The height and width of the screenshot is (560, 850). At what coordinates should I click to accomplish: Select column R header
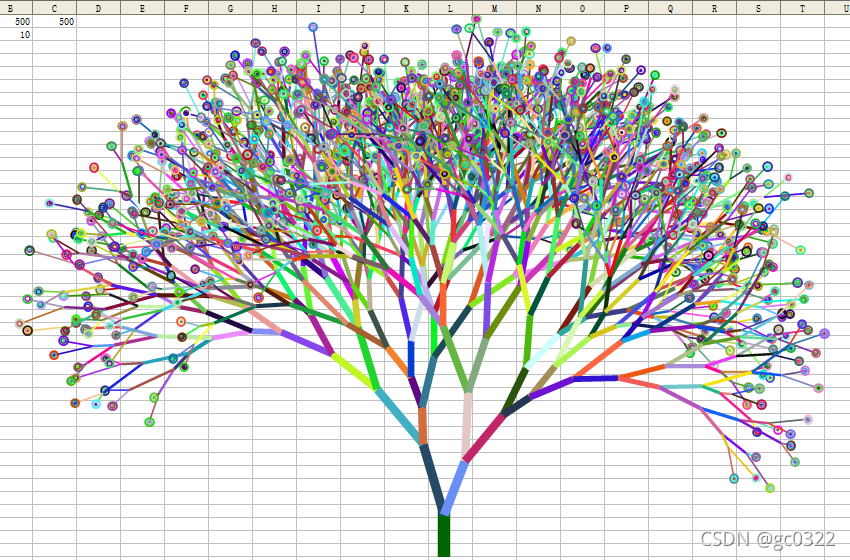click(x=714, y=8)
